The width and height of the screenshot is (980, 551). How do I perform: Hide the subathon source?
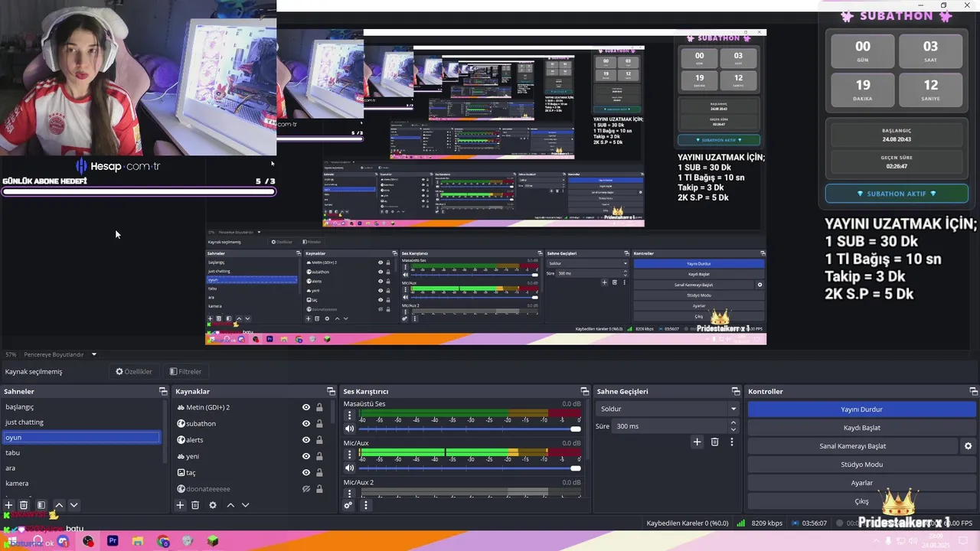coord(306,423)
